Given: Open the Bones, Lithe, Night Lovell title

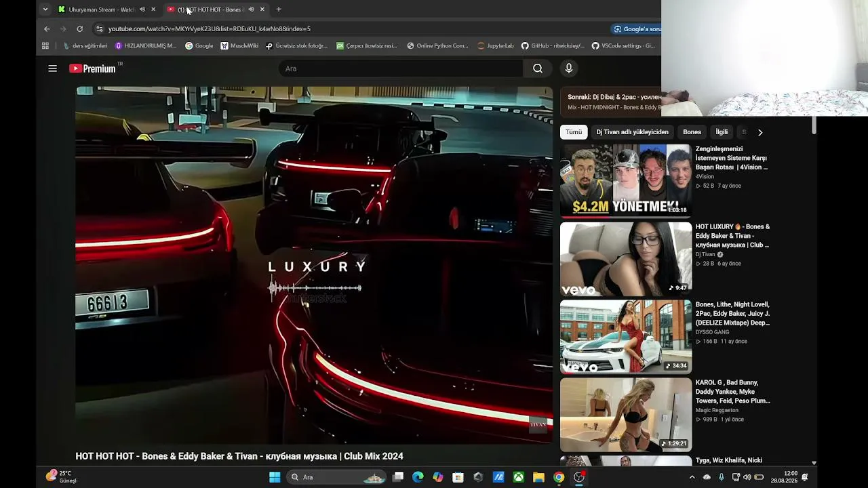Looking at the screenshot, I should pos(732,314).
